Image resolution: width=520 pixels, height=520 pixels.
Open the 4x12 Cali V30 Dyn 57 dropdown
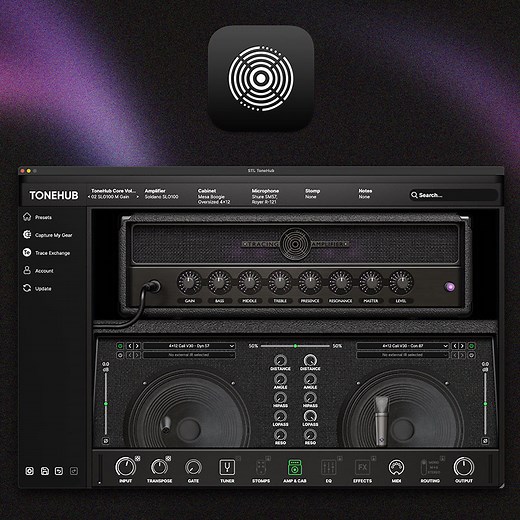coord(189,346)
